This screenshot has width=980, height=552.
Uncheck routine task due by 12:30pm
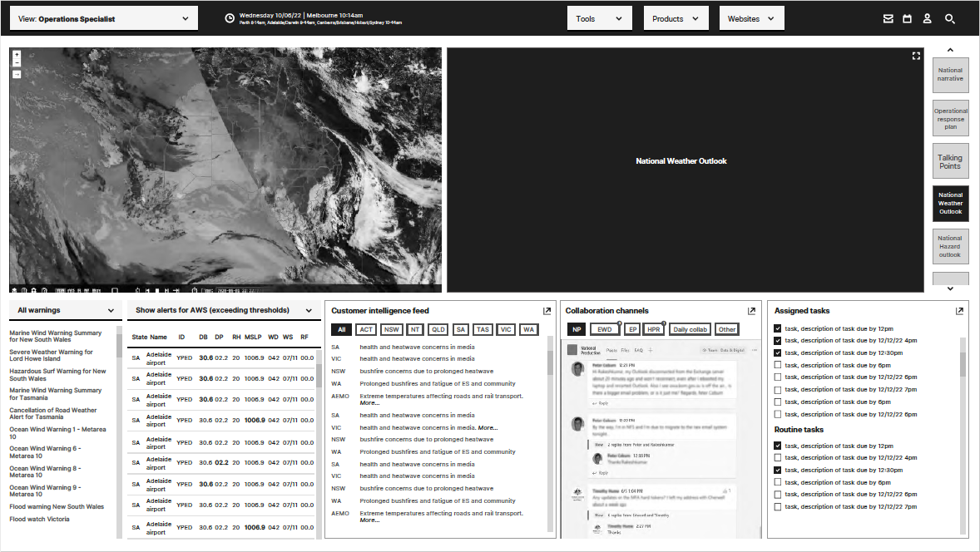click(778, 471)
